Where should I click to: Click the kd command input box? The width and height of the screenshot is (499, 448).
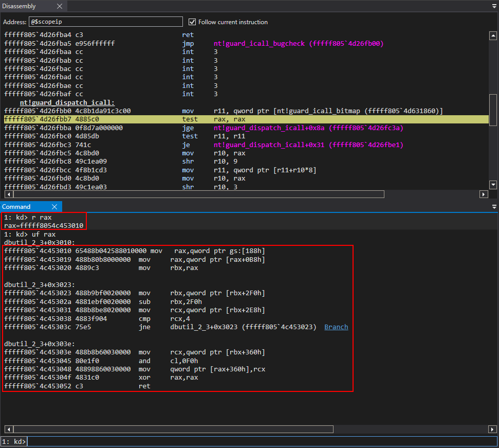pos(262,442)
